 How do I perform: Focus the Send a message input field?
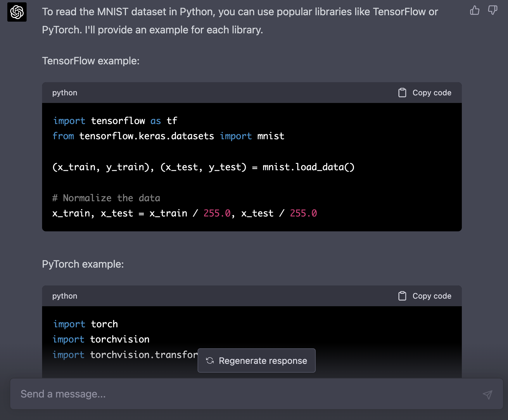[257, 394]
